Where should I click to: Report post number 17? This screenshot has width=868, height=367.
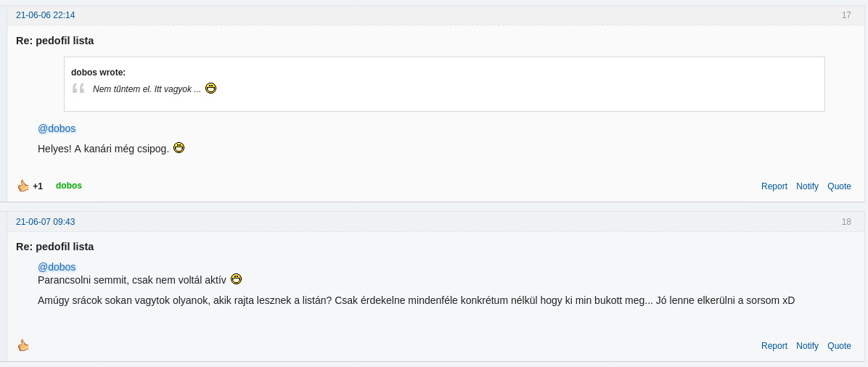[774, 186]
